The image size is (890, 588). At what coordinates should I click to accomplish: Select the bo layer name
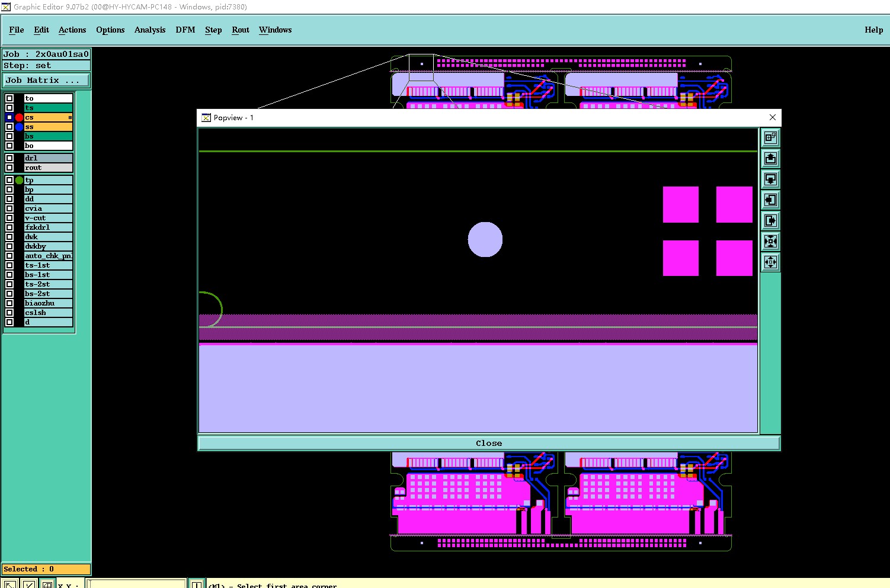click(48, 146)
